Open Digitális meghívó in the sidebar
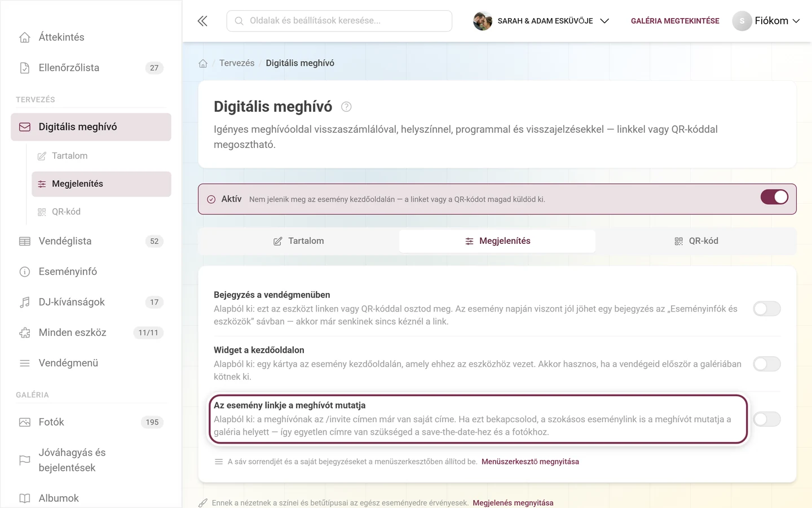 click(91, 127)
